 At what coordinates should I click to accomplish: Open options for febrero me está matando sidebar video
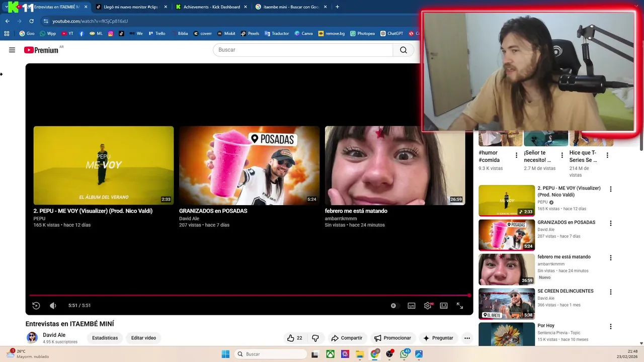pyautogui.click(x=611, y=258)
